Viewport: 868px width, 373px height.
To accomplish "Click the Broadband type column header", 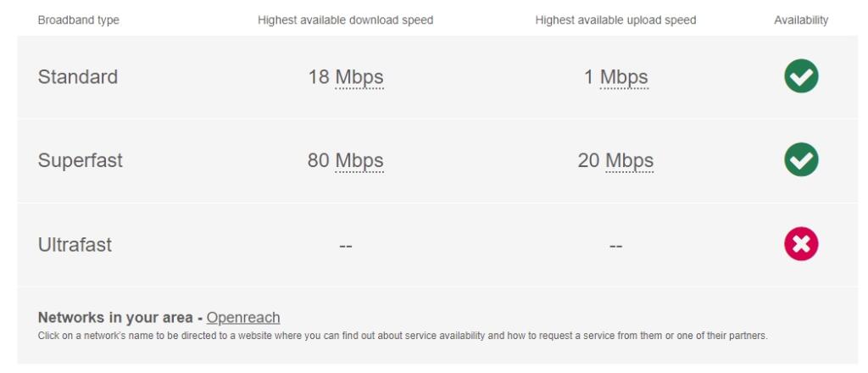I will [x=79, y=20].
